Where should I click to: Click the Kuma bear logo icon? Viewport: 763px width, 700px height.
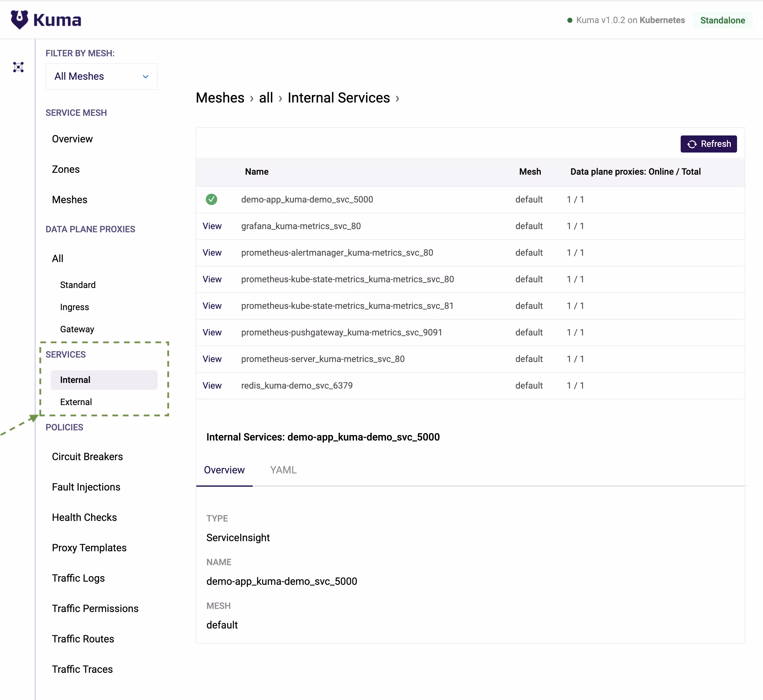(x=19, y=20)
